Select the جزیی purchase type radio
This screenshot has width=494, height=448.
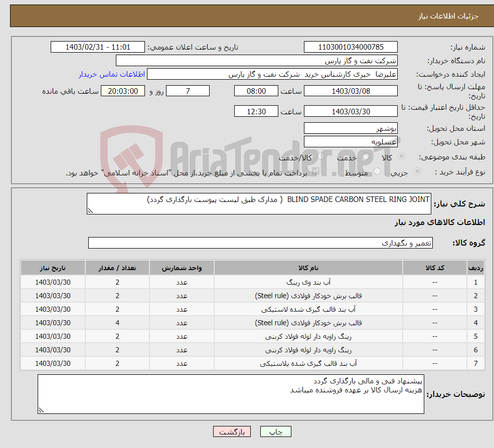(x=417, y=171)
